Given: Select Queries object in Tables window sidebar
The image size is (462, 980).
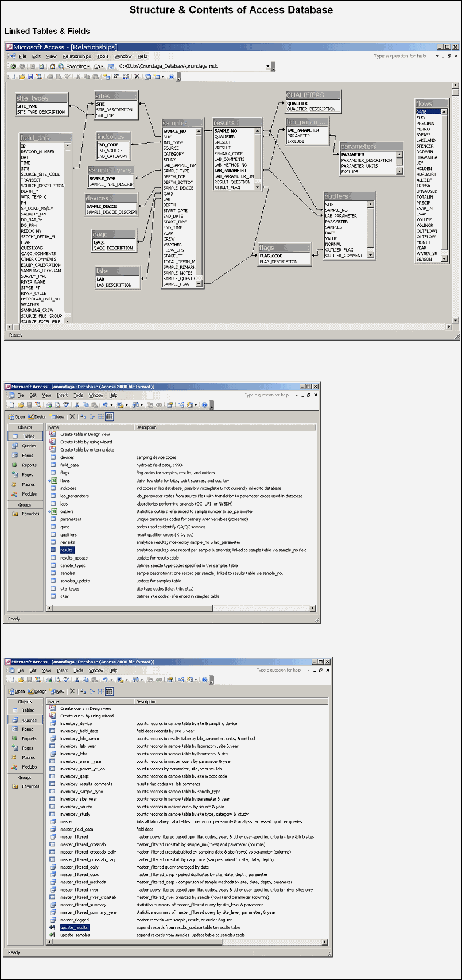Looking at the screenshot, I should point(25,446).
